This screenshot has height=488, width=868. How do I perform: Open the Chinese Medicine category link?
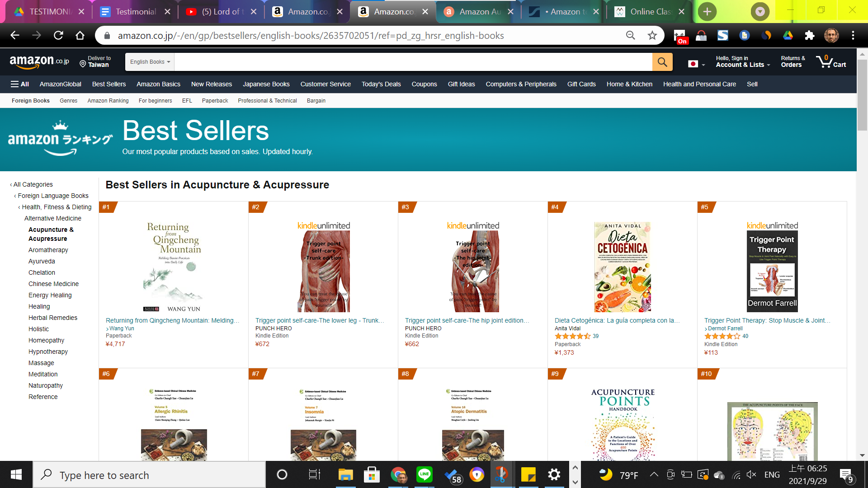click(53, 284)
